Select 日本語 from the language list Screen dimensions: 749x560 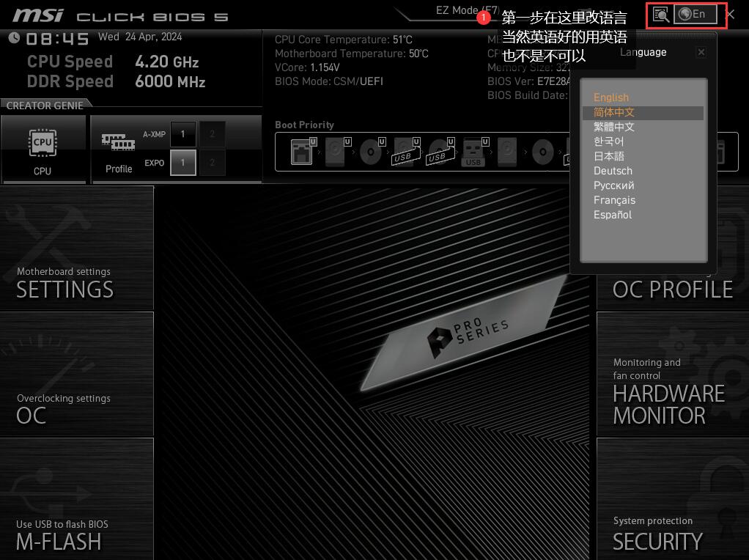(x=609, y=156)
